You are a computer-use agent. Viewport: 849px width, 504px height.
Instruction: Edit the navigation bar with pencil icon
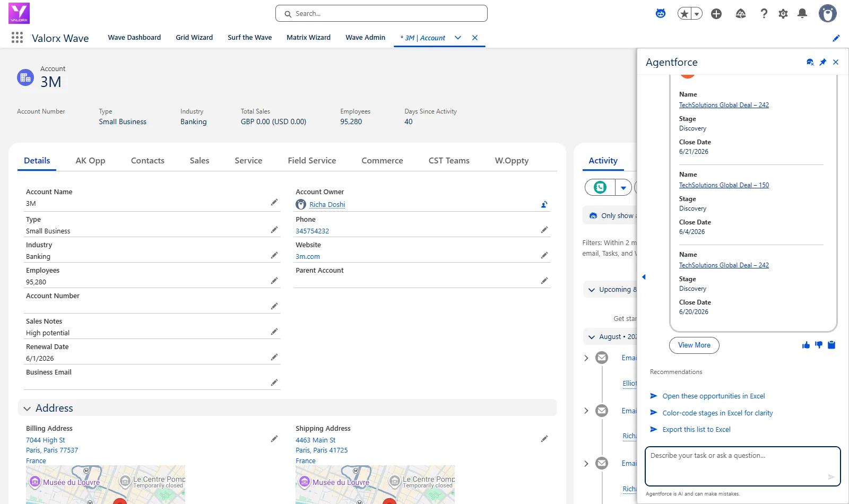click(x=836, y=38)
